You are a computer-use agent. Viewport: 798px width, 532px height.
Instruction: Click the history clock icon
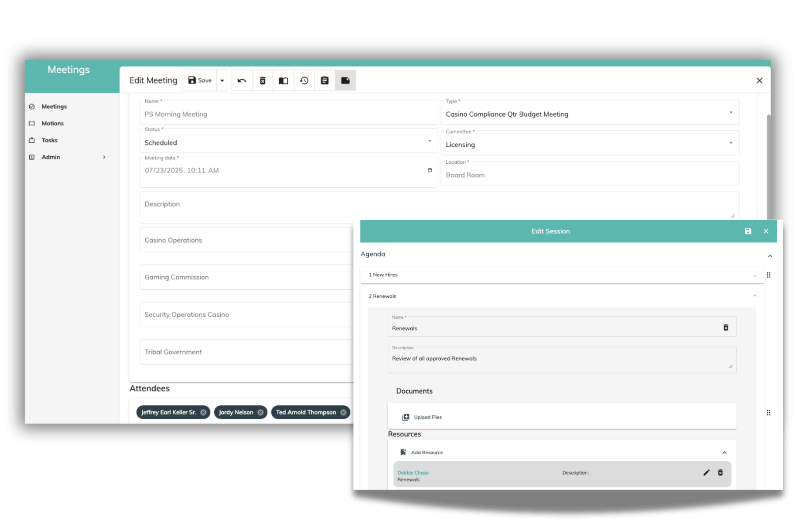(304, 80)
